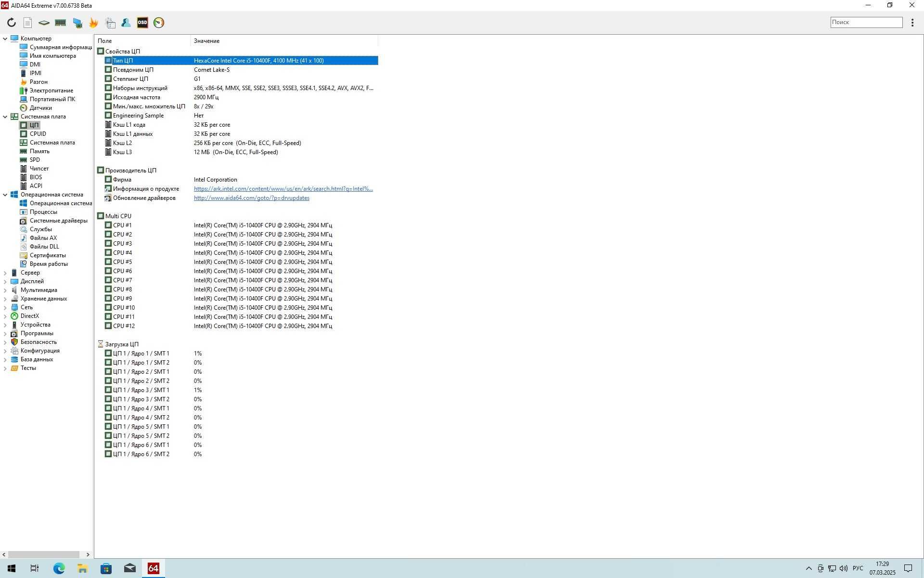Image resolution: width=924 pixels, height=578 pixels.
Task: Click the Загрузка ЦП hourglass icon
Action: 101,344
